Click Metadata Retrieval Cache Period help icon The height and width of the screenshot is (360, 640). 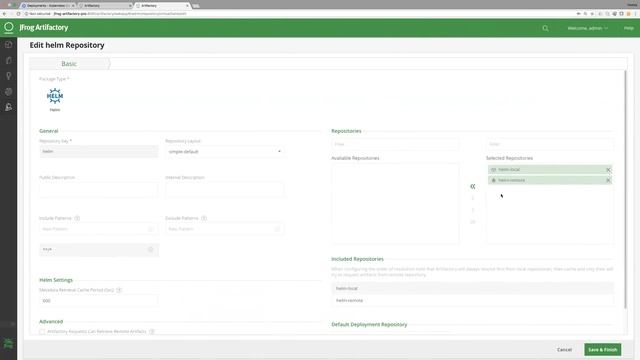click(119, 290)
